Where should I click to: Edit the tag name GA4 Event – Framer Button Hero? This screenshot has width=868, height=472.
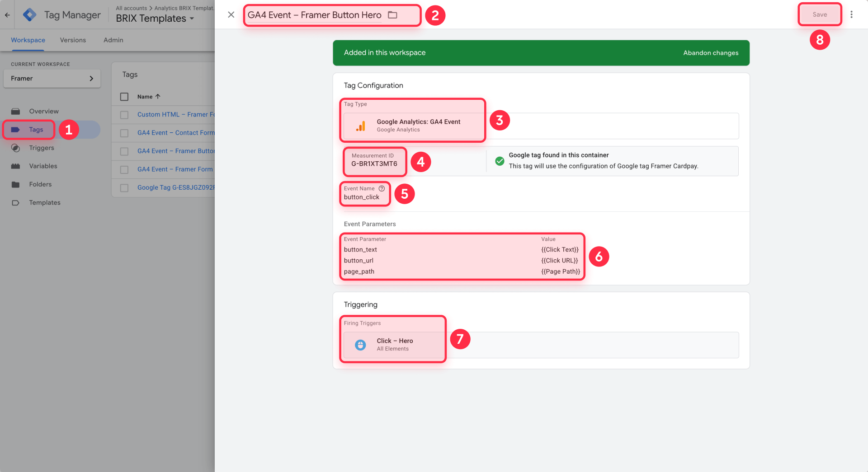(314, 15)
